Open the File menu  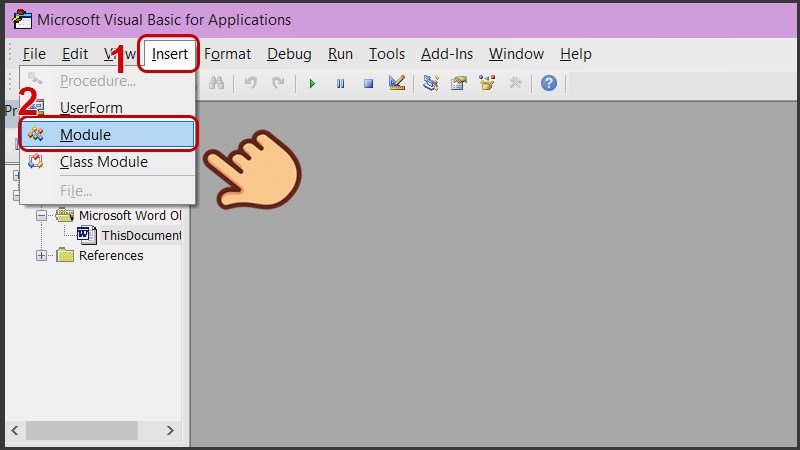(34, 54)
